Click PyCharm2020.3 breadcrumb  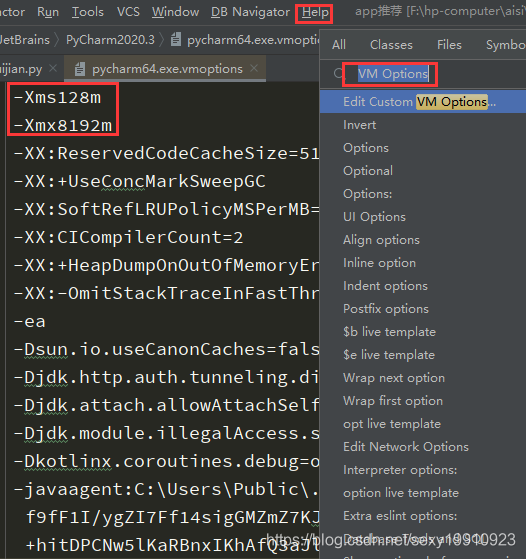110,40
